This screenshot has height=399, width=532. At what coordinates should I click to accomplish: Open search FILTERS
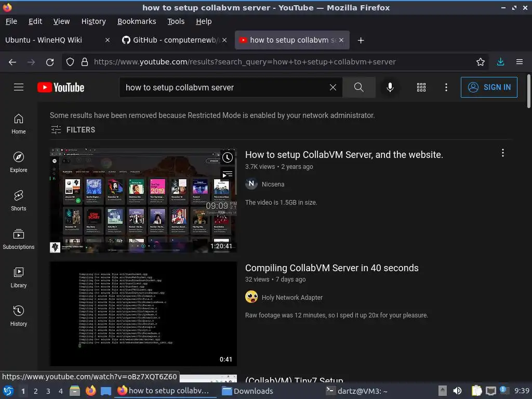tap(73, 129)
